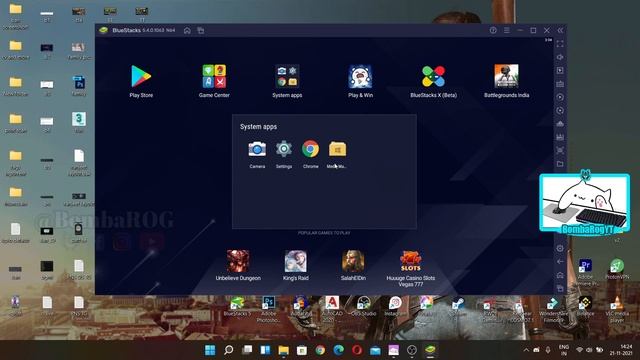Open BlueStacks help question-mark icon
This screenshot has width=640, height=360.
[x=493, y=30]
